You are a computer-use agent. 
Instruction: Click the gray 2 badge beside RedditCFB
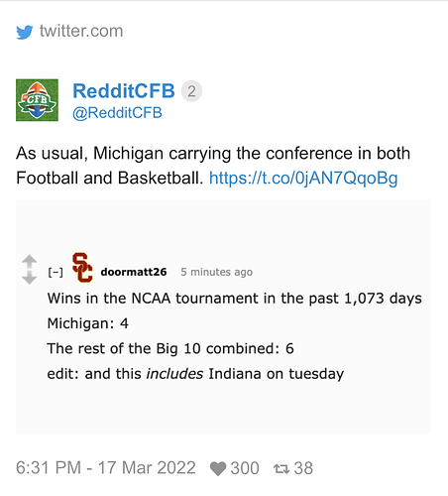pyautogui.click(x=191, y=91)
